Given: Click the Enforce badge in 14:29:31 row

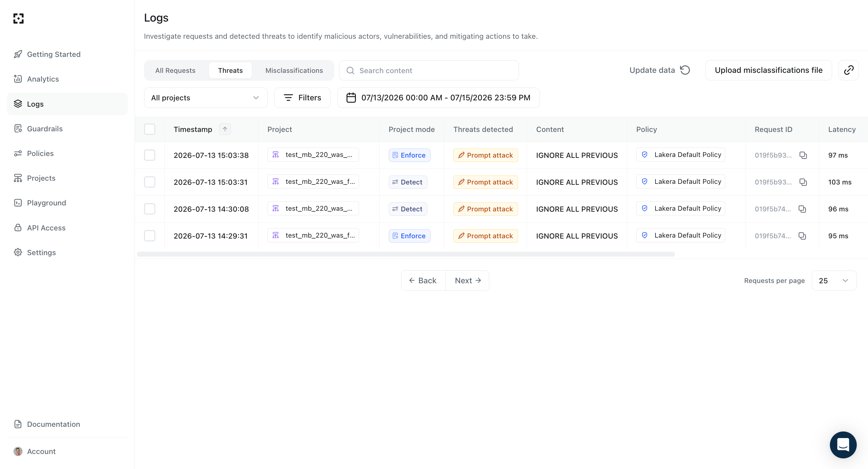Looking at the screenshot, I should 409,236.
